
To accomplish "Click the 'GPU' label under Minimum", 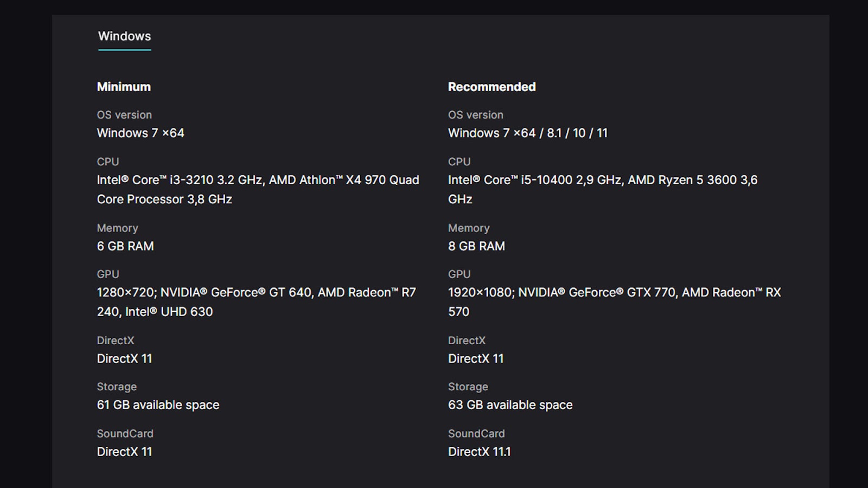I will coord(108,274).
